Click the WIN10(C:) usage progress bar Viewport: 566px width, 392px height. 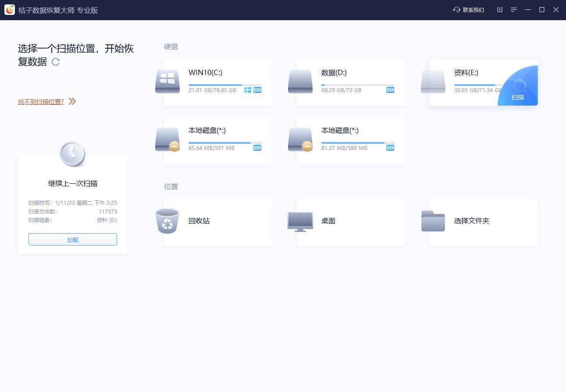pyautogui.click(x=225, y=85)
